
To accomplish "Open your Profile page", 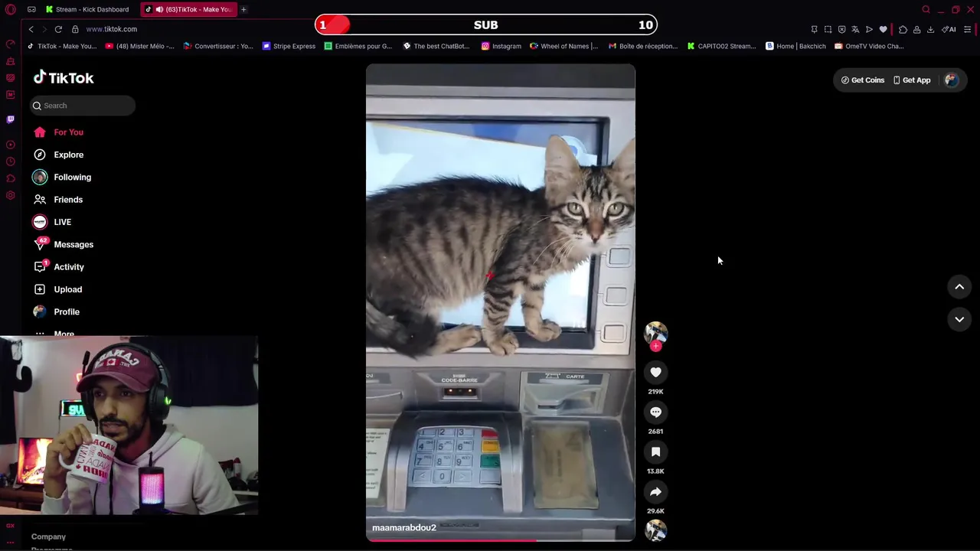I will (56, 311).
